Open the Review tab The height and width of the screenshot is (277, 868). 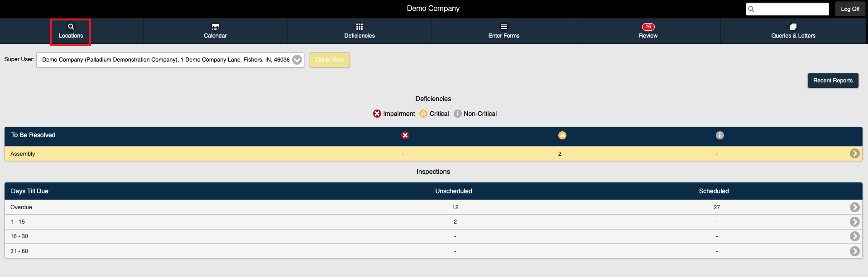coord(648,31)
